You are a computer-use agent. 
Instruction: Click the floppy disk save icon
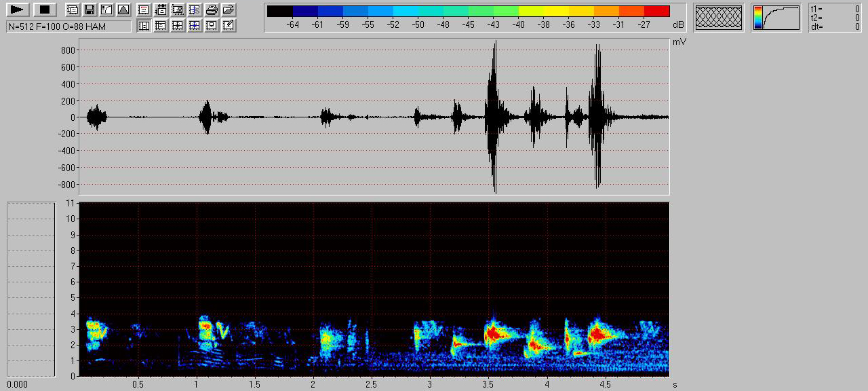click(89, 10)
